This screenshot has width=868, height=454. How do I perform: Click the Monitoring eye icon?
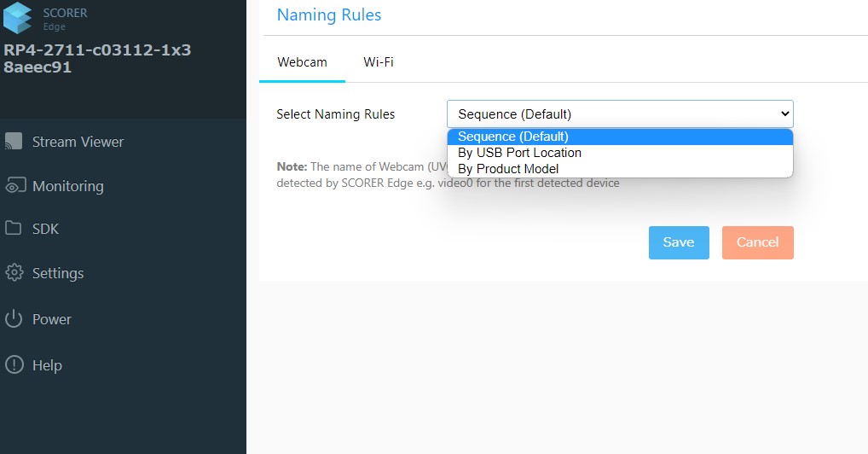[x=14, y=186]
